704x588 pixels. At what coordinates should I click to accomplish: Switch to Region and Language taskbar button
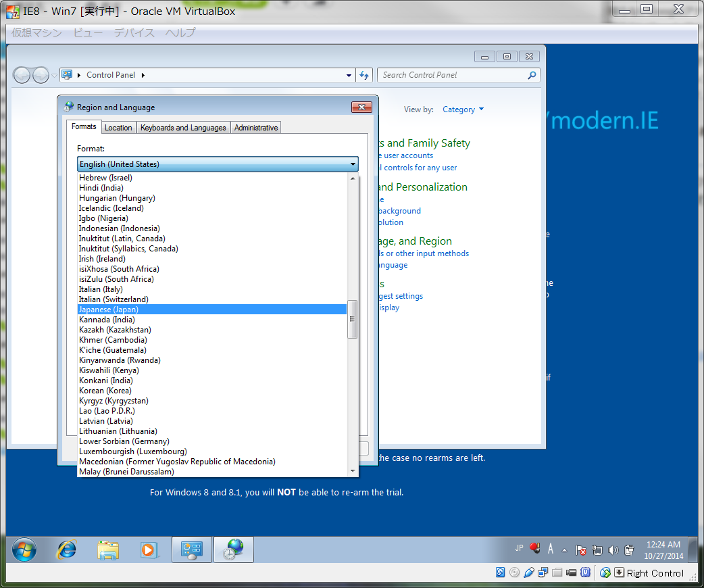[x=234, y=549]
